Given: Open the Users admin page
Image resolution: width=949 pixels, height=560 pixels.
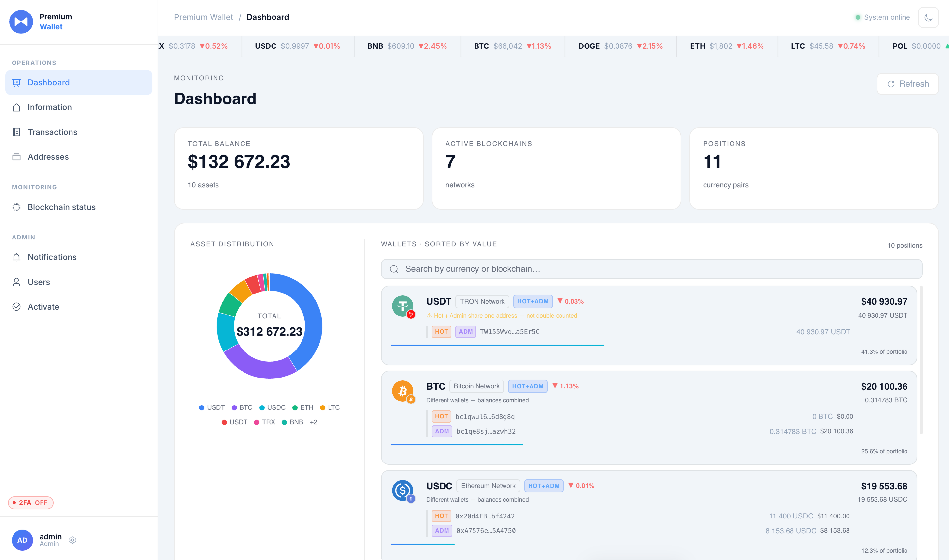Looking at the screenshot, I should [x=78, y=282].
